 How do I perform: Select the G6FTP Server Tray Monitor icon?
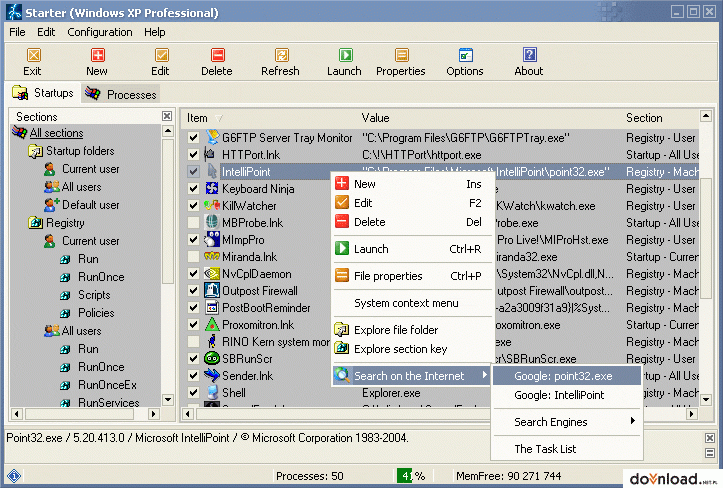pos(212,137)
